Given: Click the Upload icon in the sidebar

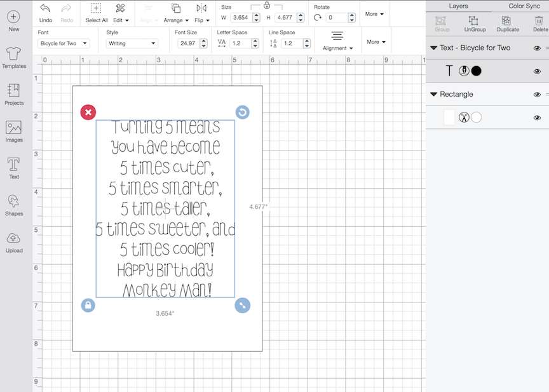Looking at the screenshot, I should pyautogui.click(x=13, y=241).
